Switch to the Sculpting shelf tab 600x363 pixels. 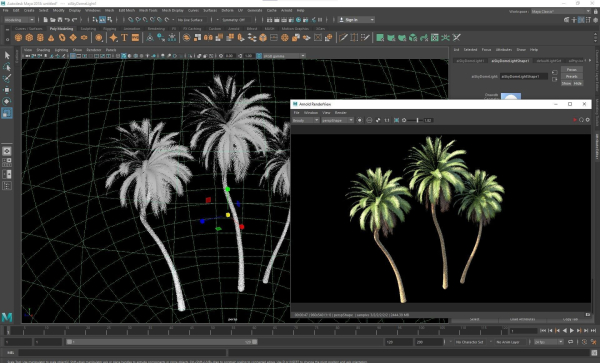(x=88, y=28)
